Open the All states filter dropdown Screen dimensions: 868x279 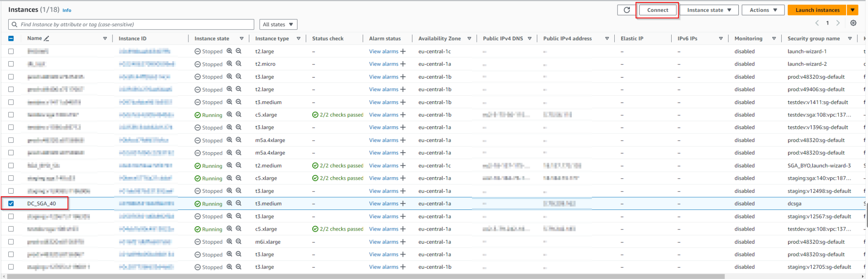278,24
